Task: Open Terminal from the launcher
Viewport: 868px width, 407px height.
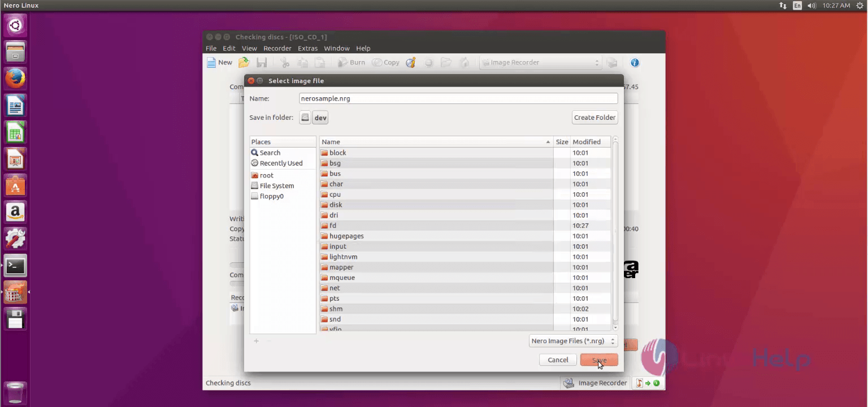Action: point(15,266)
